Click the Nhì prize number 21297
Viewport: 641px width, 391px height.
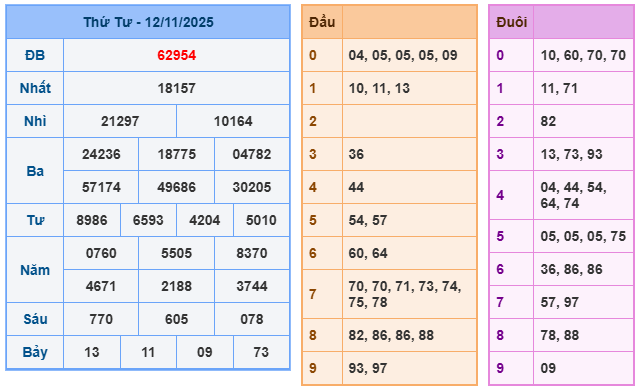point(120,121)
